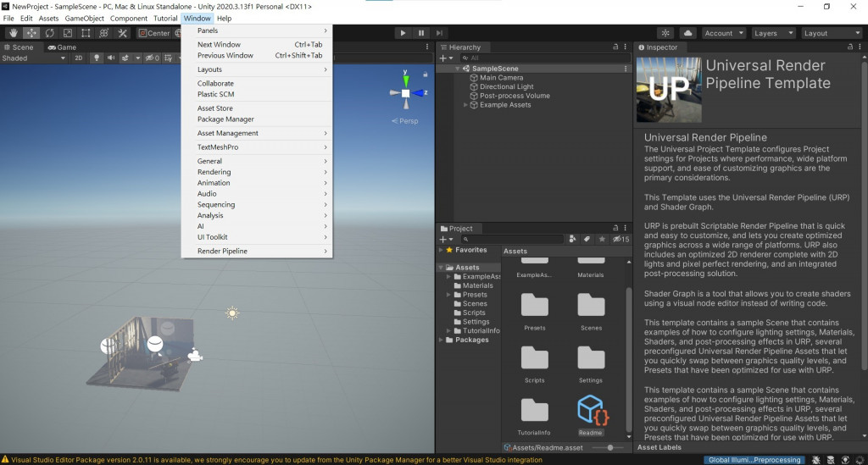Viewport: 868px width, 465px height.
Task: Select the Transform tool
Action: point(103,33)
